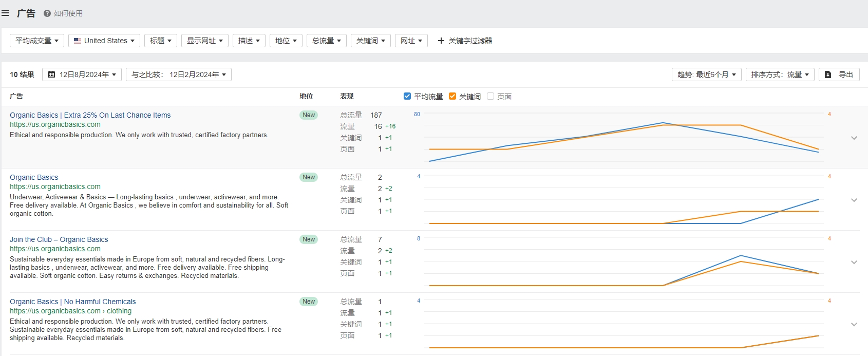Click the Ethical and responsible production description

[139, 135]
